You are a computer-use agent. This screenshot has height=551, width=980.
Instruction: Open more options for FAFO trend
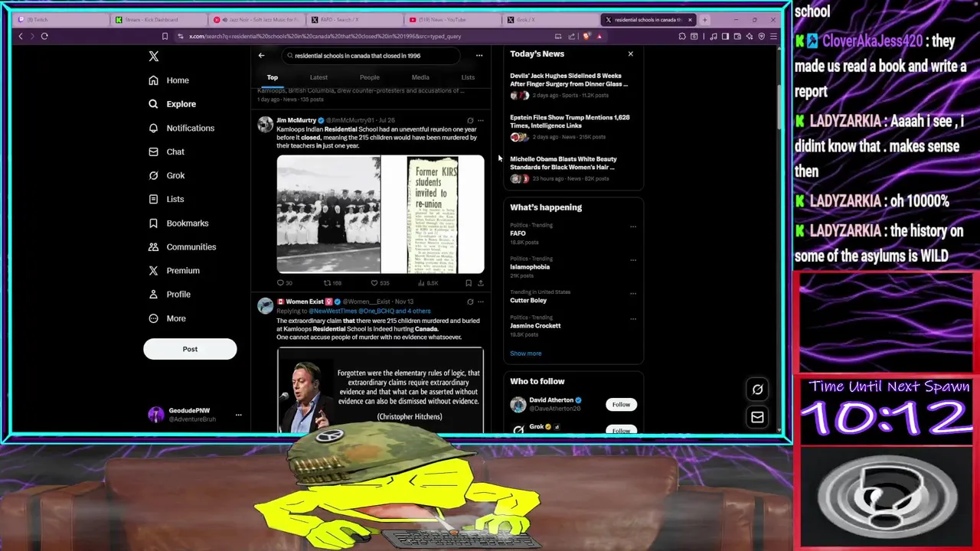632,226
